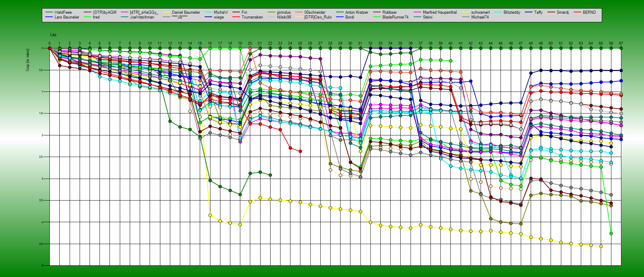Screen dimensions: 644x277
Task: Click the (DTR)byAGM legend label
Action: [x=104, y=12]
